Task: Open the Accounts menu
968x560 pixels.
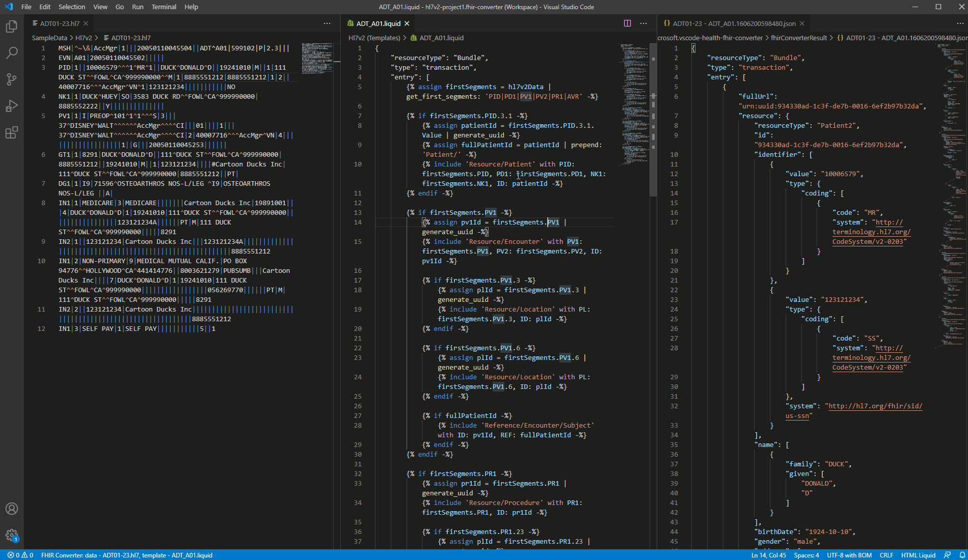Action: (x=12, y=509)
